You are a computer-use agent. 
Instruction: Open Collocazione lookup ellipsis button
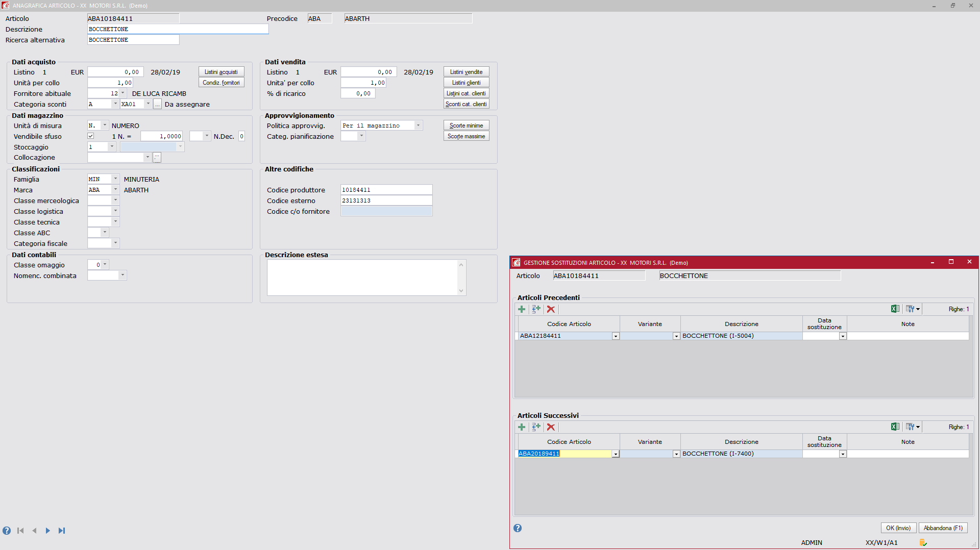click(157, 158)
